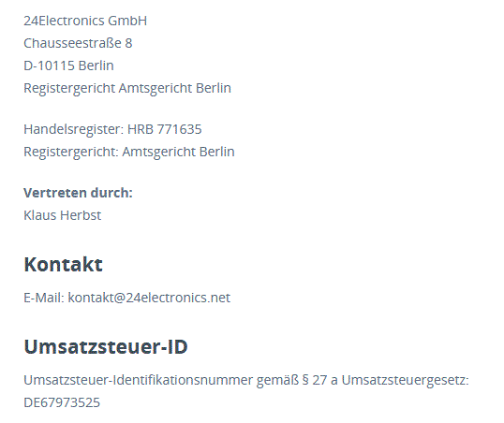Click the Handelsregister label
This screenshot has height=423, width=504.
point(74,130)
